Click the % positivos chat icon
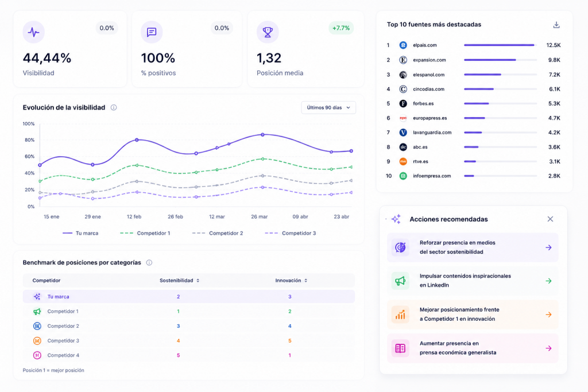Viewport: 588px width, 392px height. [152, 32]
